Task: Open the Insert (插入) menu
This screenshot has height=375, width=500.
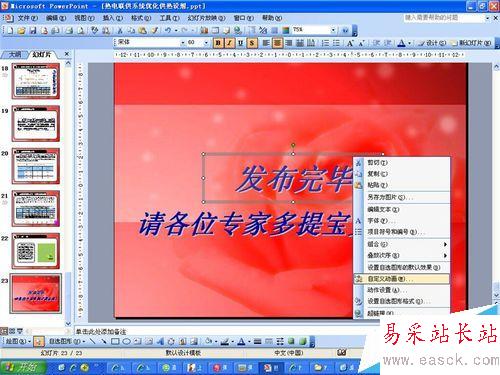Action: [x=112, y=18]
